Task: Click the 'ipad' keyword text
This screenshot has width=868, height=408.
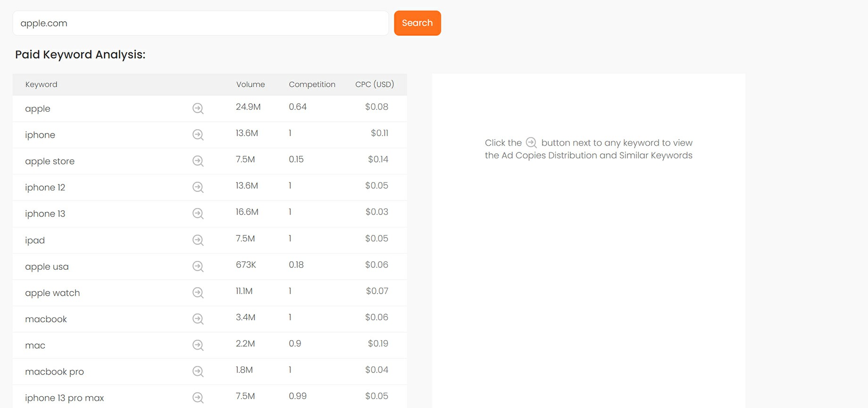Action: 35,241
